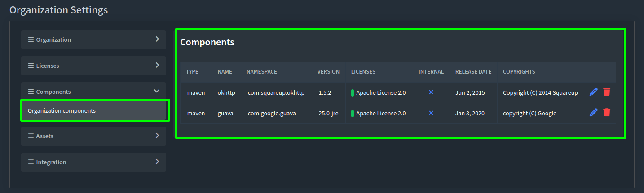The width and height of the screenshot is (644, 193).
Task: Delete the guava component with trash icon
Action: pos(607,113)
